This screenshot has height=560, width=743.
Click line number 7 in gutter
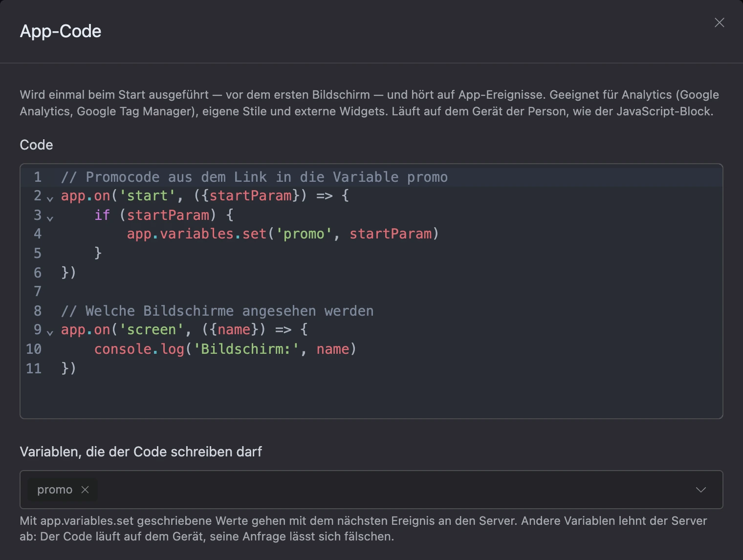(38, 292)
